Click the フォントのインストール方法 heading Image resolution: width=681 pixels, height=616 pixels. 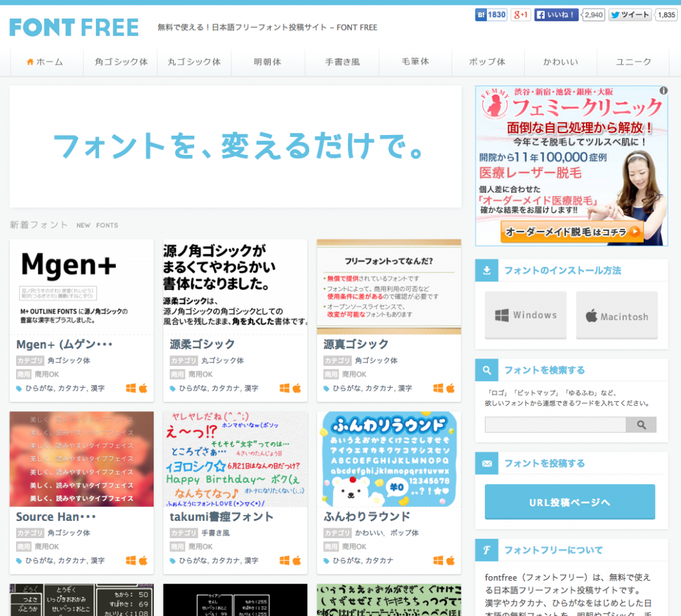pos(563,270)
